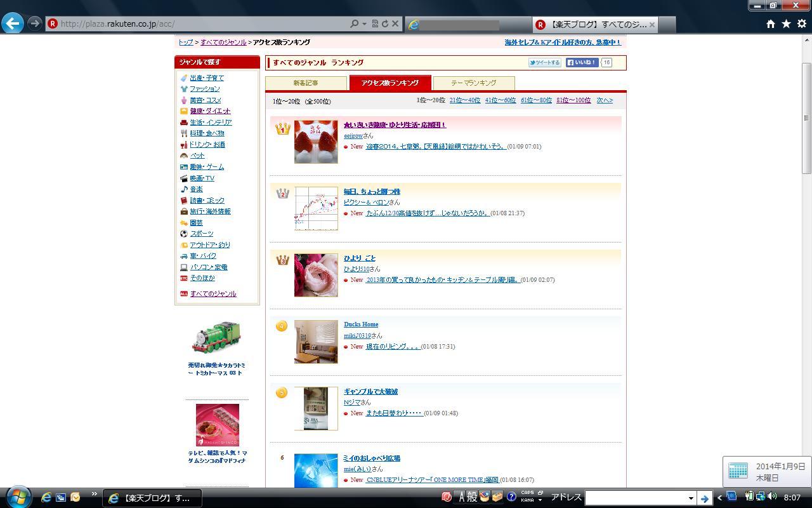Open the Tools gear icon
This screenshot has width=812, height=508.
click(801, 23)
